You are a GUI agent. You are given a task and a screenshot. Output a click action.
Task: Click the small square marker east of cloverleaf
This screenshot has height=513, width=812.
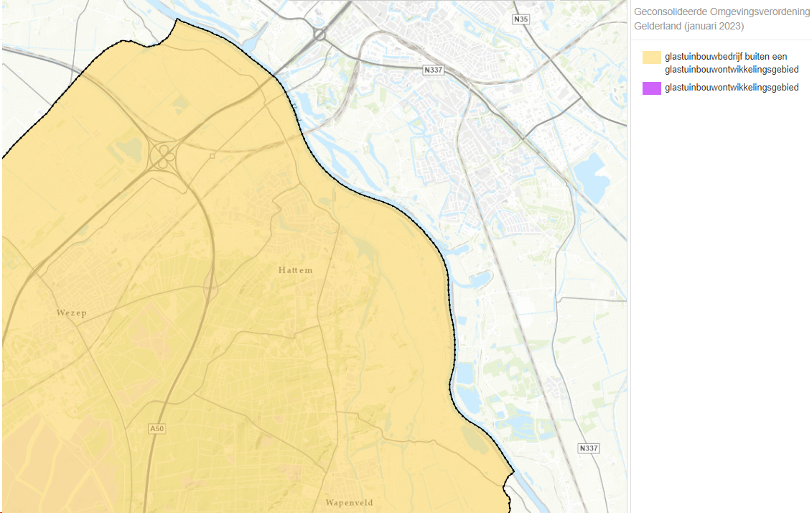(x=213, y=155)
